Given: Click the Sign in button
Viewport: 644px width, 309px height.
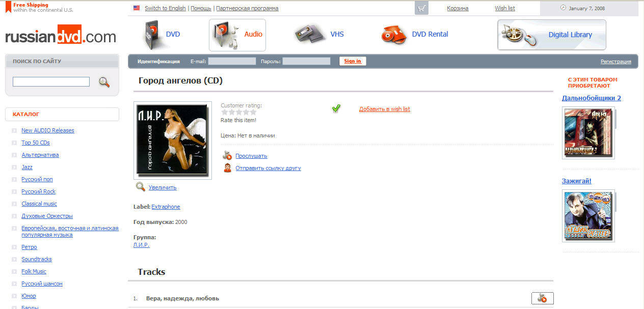Looking at the screenshot, I should (x=353, y=61).
